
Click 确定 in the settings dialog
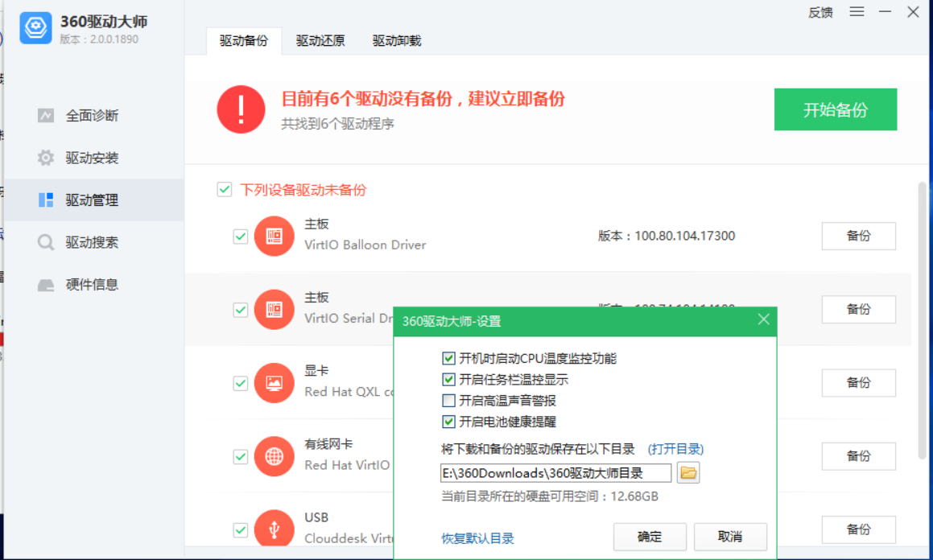tap(650, 537)
